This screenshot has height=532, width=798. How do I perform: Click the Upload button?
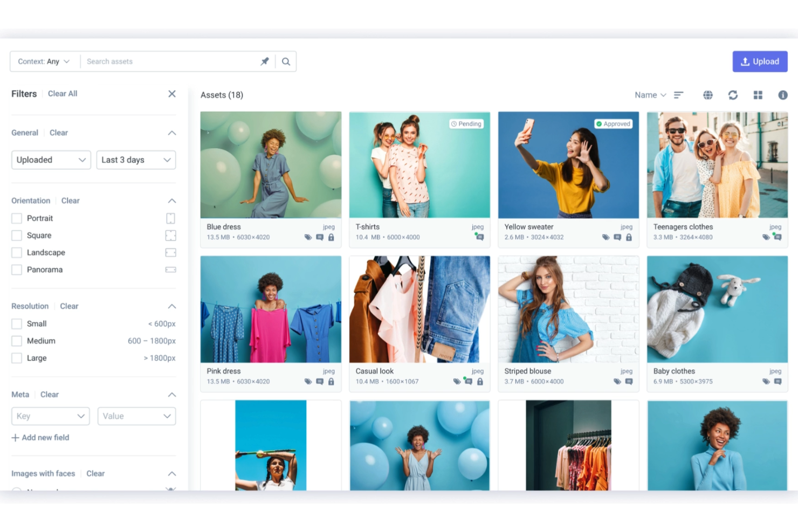click(x=760, y=61)
